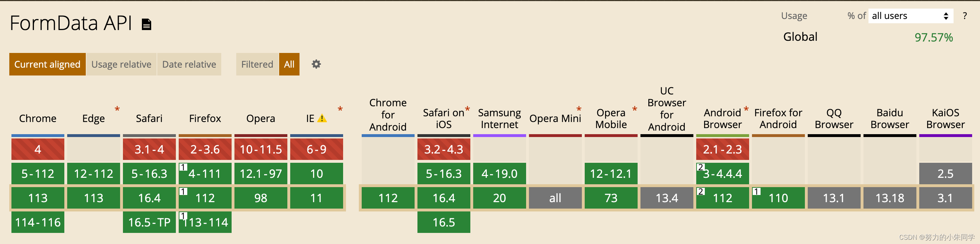
Task: Click note 1 marker on Firefox for Android 110
Action: pyautogui.click(x=756, y=191)
